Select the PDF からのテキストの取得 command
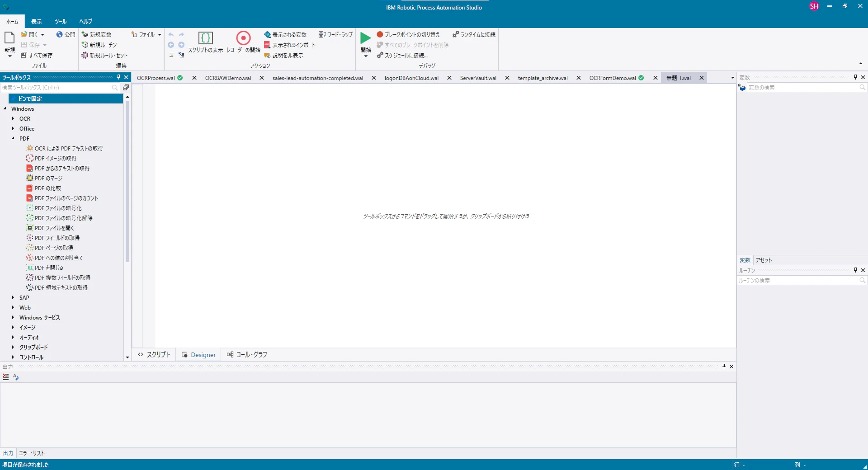Screen dimensions: 868x470 point(58,168)
